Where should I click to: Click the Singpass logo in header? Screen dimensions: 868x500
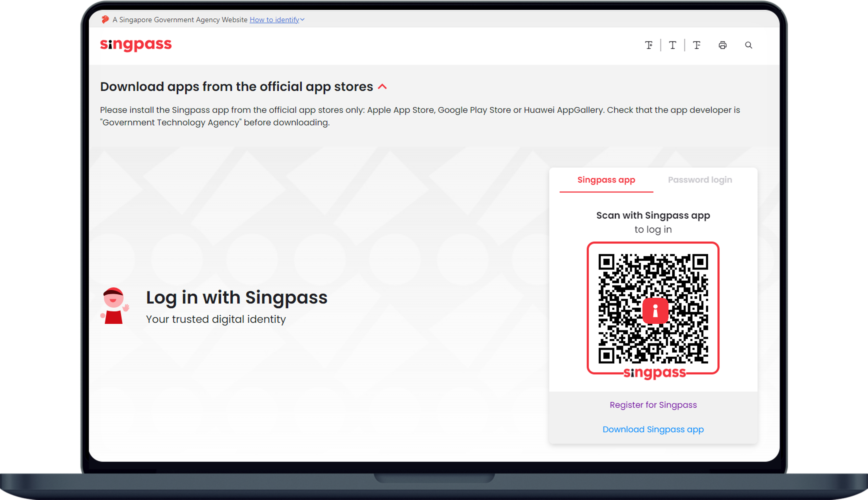(136, 45)
